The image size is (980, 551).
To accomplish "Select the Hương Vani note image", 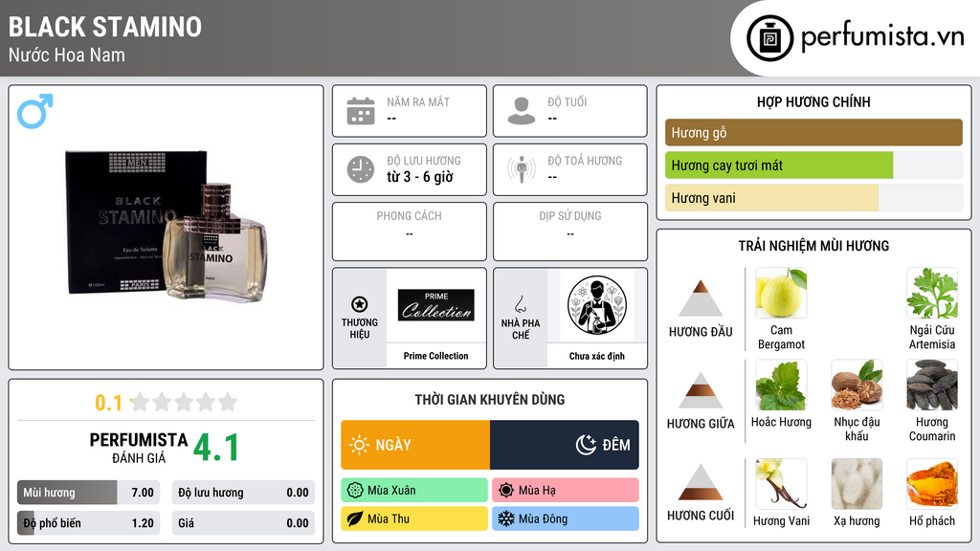I will coord(781,483).
